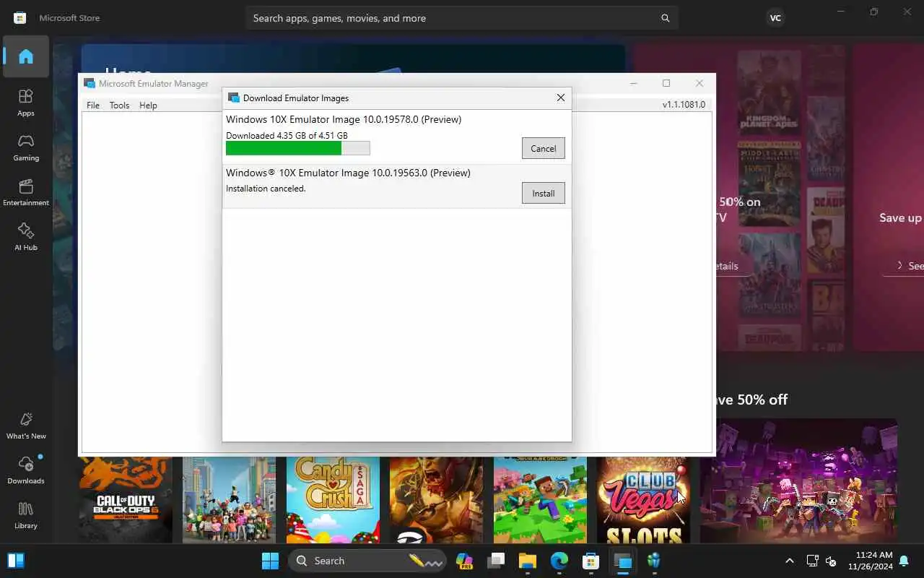
Task: Open Club Vegas Slots game tile
Action: [x=643, y=499]
